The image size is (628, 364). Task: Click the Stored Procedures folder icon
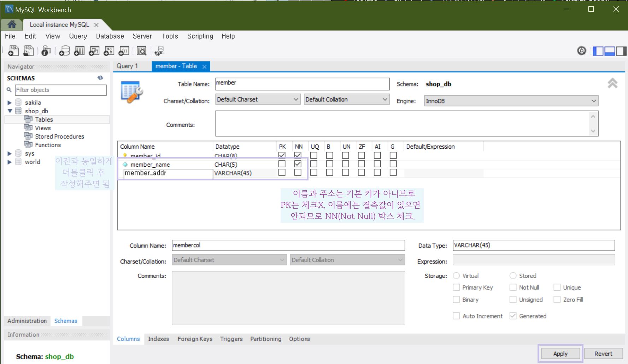click(28, 136)
